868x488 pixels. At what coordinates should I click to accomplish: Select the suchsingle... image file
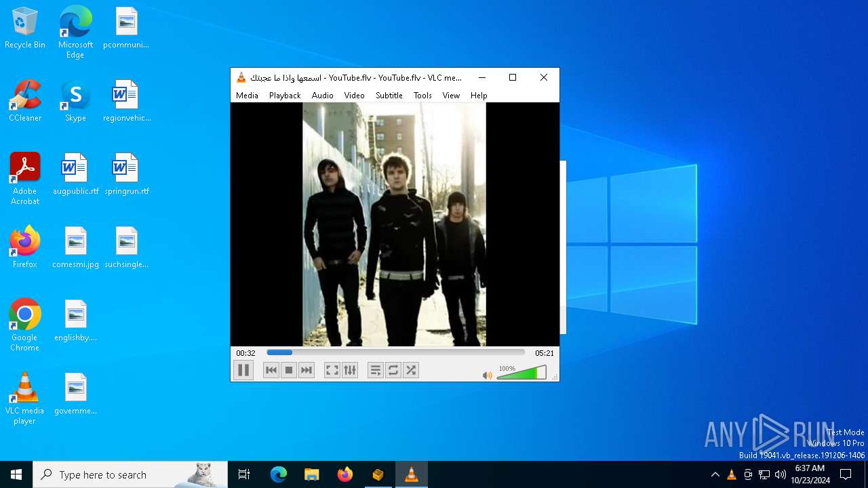point(126,248)
